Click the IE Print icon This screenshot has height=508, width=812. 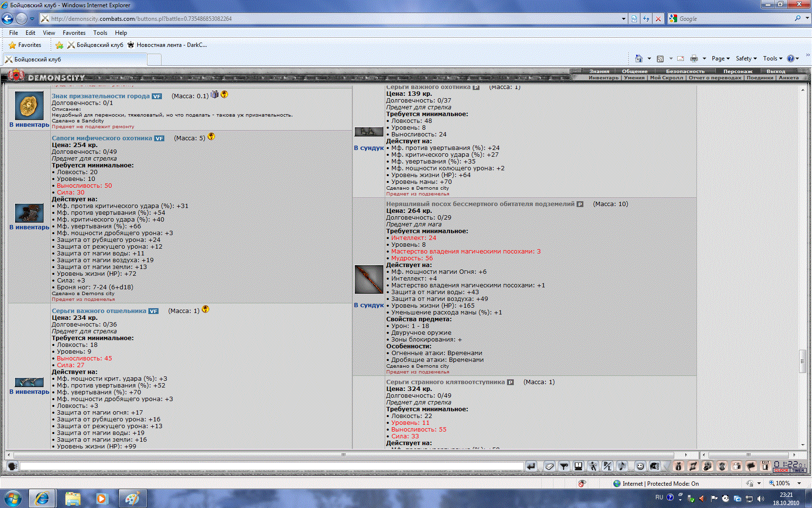[x=694, y=59]
